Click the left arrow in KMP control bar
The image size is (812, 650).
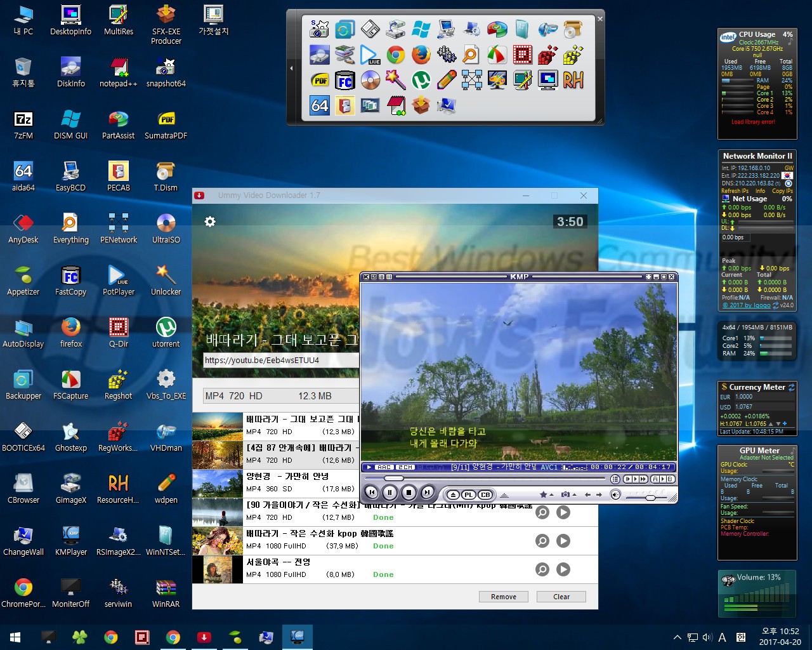click(x=587, y=494)
